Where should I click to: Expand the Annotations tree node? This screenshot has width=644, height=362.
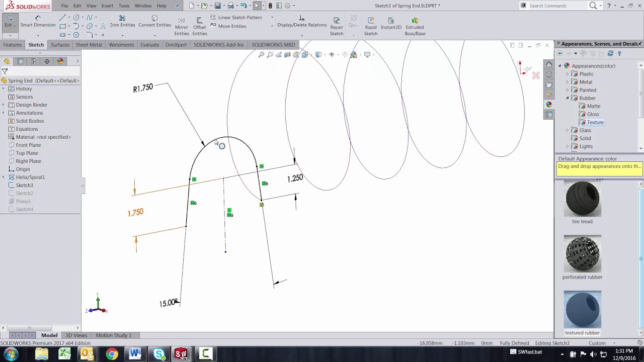tap(4, 113)
